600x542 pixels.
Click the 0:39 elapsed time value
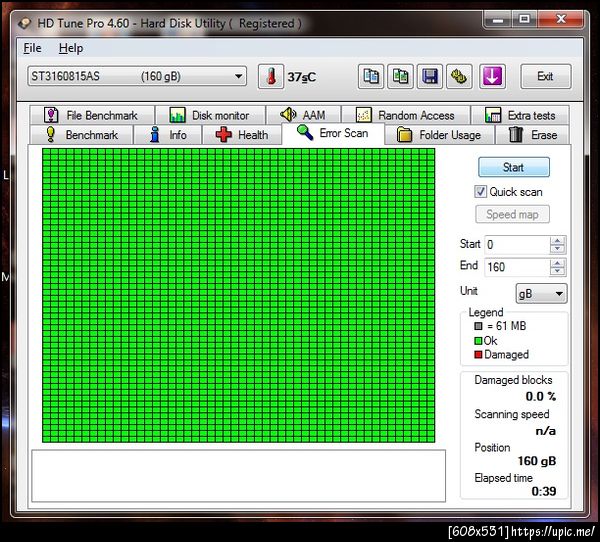pyautogui.click(x=544, y=491)
